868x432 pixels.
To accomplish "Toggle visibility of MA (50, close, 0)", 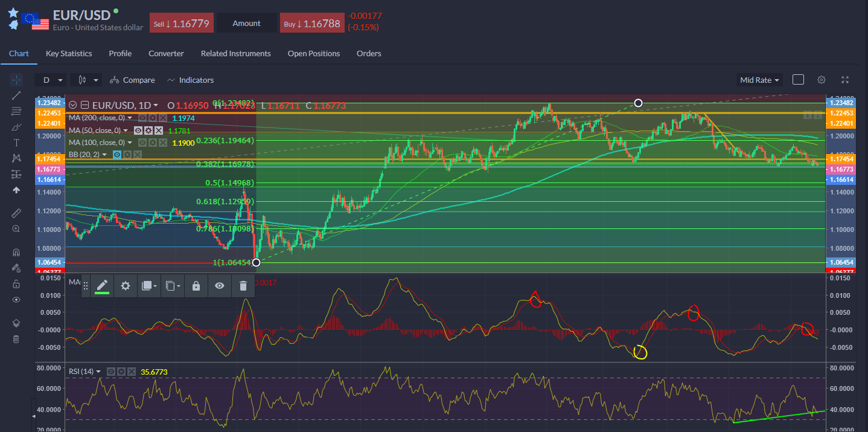I will 138,131.
